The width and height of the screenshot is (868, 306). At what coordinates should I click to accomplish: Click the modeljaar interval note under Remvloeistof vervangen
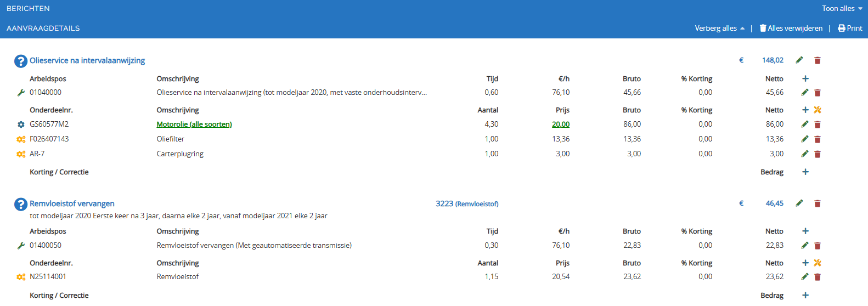coord(178,216)
